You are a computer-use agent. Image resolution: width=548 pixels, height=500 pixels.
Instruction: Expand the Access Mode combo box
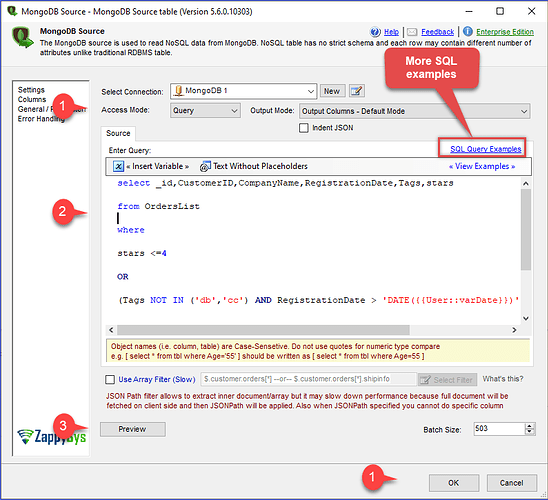coord(205,111)
